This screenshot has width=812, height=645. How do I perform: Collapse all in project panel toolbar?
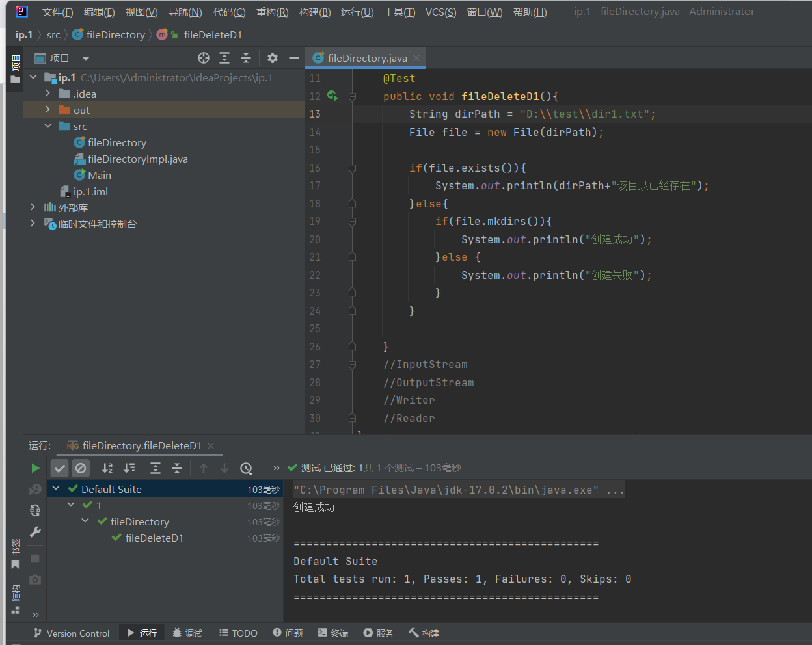point(246,59)
